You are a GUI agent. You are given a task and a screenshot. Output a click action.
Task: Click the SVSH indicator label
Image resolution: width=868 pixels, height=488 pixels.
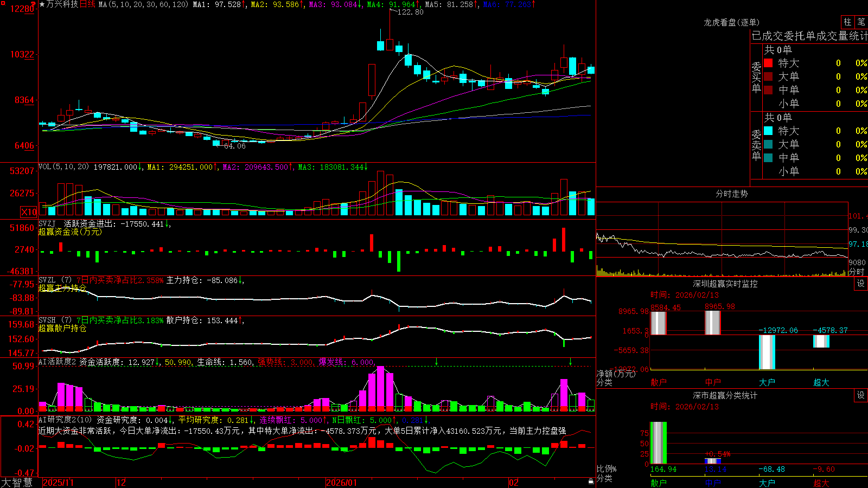pos(47,320)
